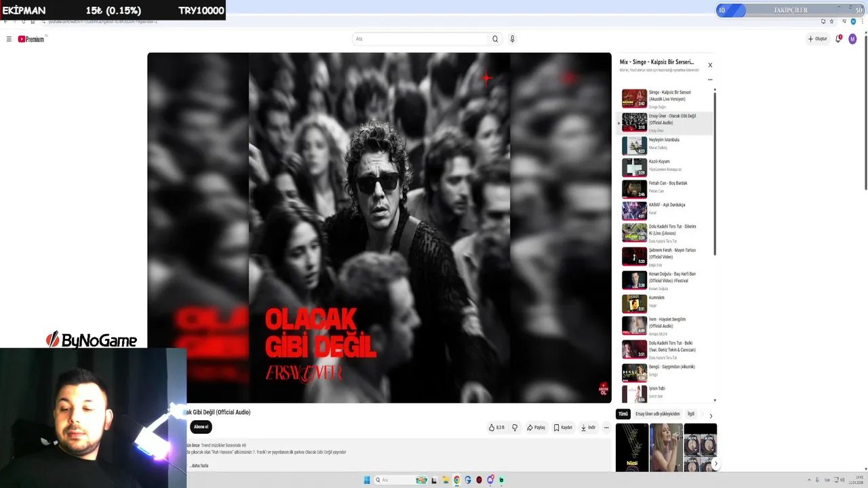Go back using the browser back arrow
Screen dimensions: 868x488
coord(5,22)
